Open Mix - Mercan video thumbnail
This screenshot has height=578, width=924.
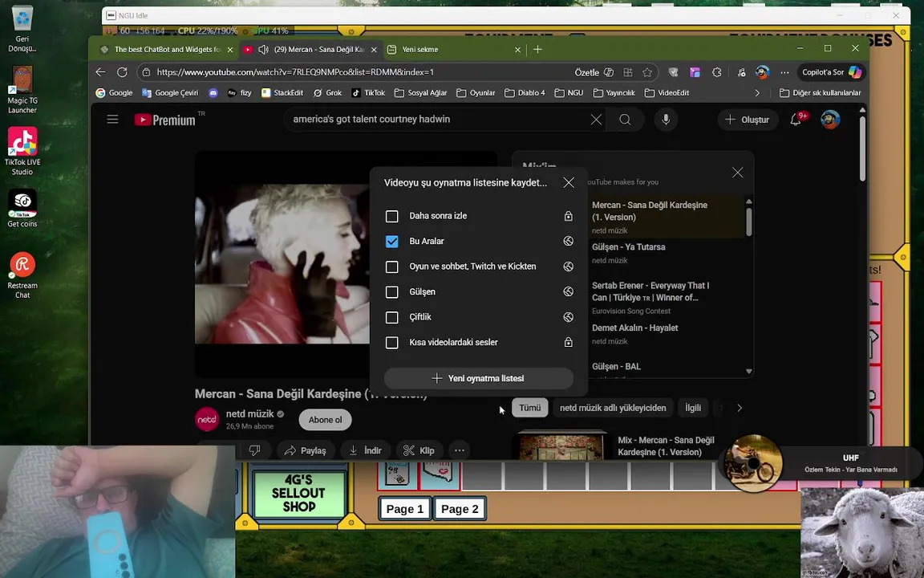point(561,446)
